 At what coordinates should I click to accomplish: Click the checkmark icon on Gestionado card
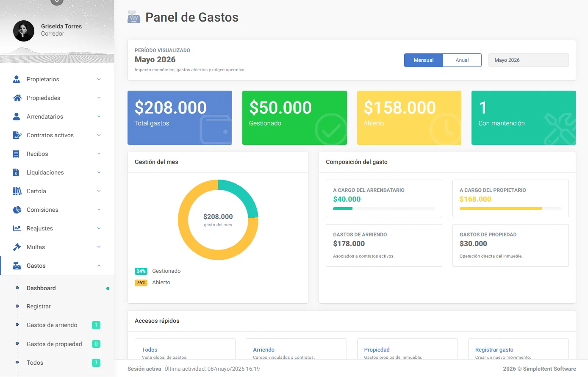[331, 129]
